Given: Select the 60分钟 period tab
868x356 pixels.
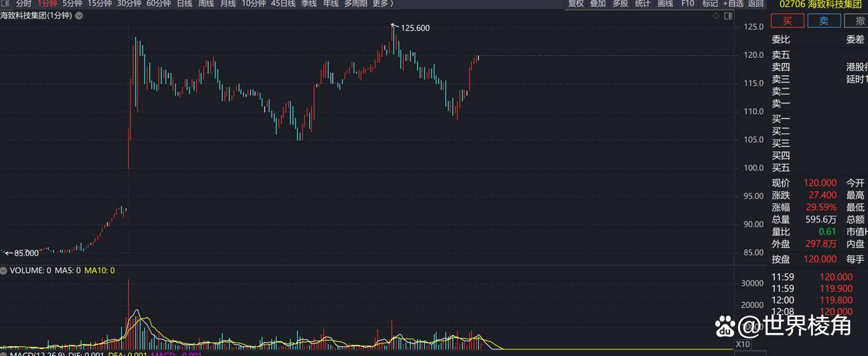Looking at the screenshot, I should coord(158,3).
